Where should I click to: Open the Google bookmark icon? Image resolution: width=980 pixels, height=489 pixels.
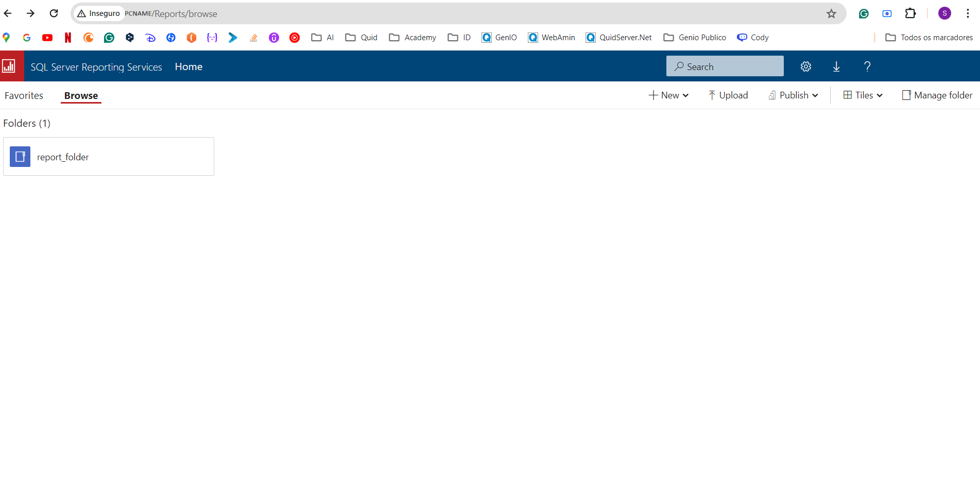[27, 37]
